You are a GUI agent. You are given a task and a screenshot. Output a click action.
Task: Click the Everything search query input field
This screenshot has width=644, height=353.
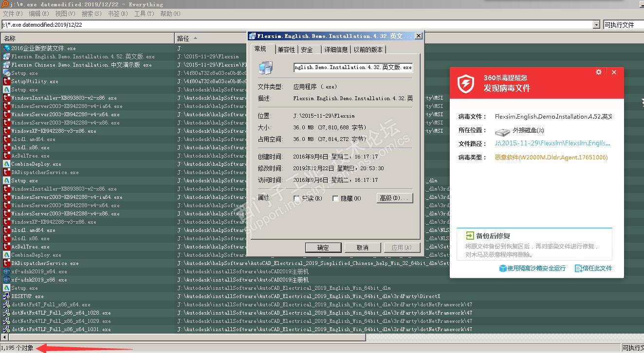click(297, 25)
